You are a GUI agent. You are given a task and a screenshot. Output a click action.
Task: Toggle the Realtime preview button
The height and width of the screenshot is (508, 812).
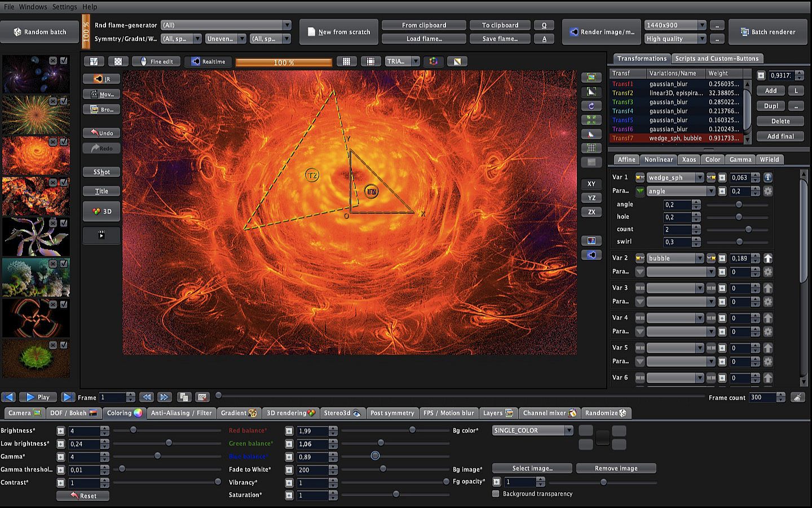point(209,62)
